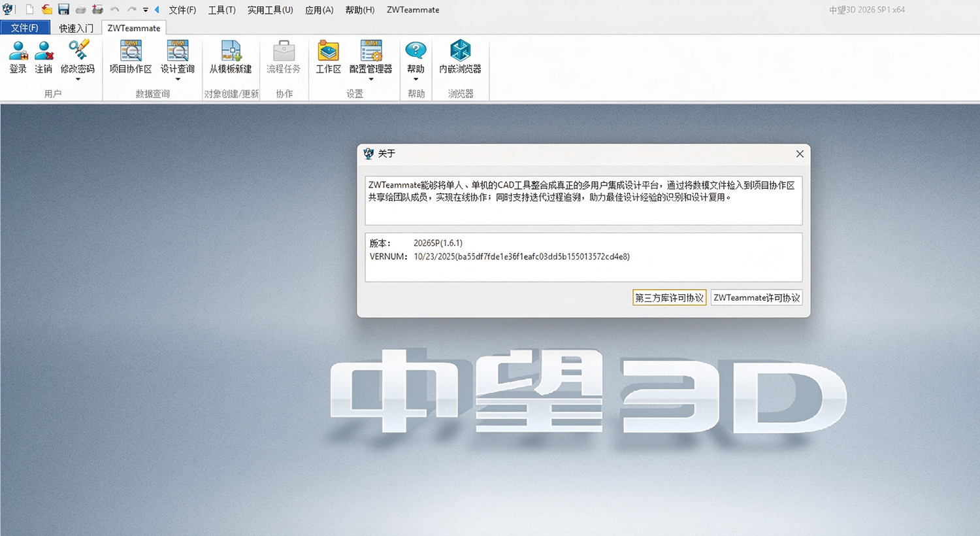Click the 中望3D 2026 SP1 x64 title text

click(x=867, y=10)
